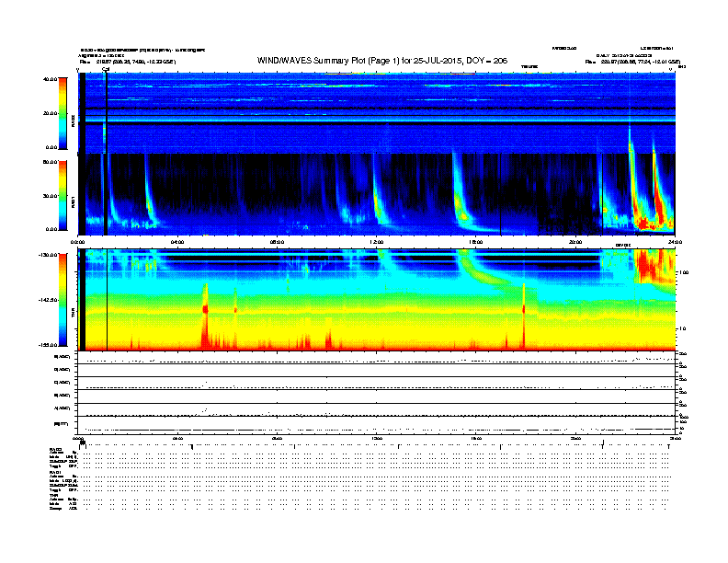Click the 60.00 label on RAD1 colorbar
This screenshot has width=728, height=563.
[x=50, y=162]
